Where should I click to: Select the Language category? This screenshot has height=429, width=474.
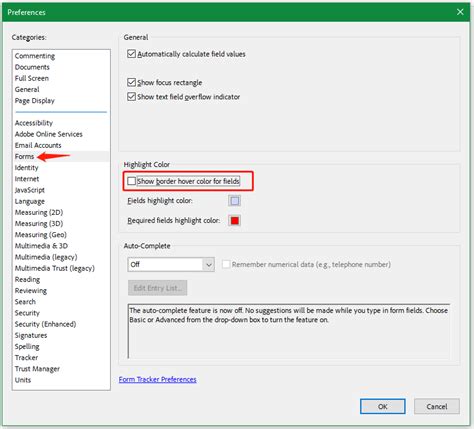[30, 201]
